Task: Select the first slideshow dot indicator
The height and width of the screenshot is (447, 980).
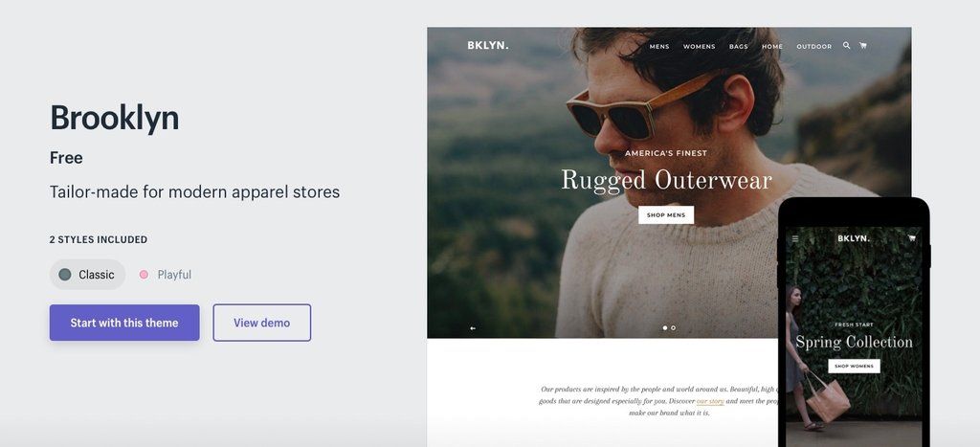Action: pyautogui.click(x=665, y=327)
